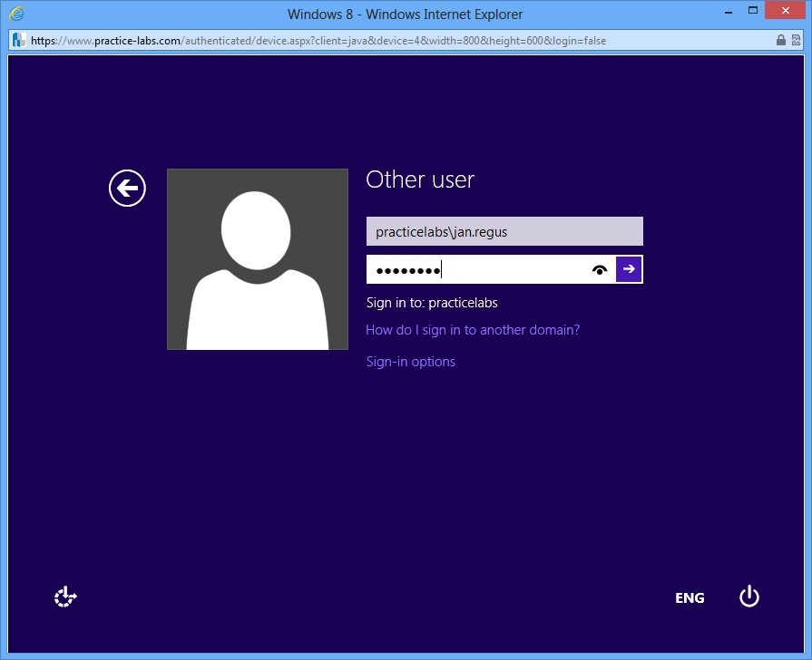The image size is (812, 660).
Task: Open the ENG keyboard language switcher
Action: (690, 597)
